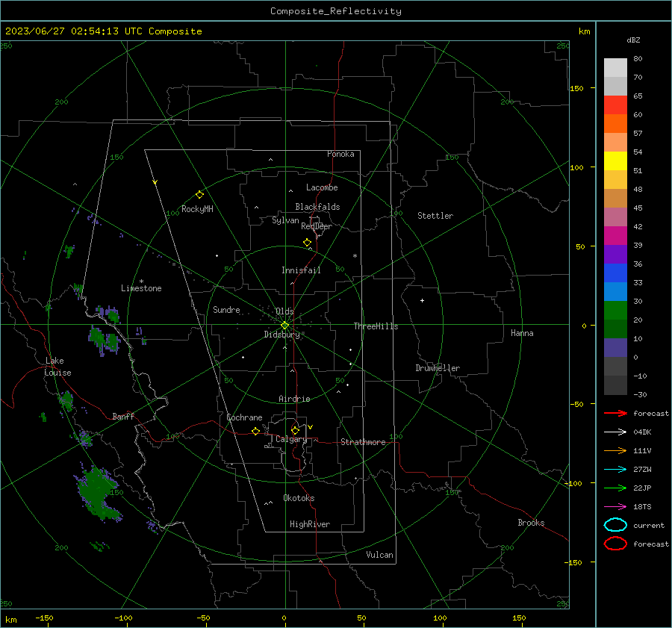Select the Brooks city label
This screenshot has height=628, width=672.
[x=531, y=523]
